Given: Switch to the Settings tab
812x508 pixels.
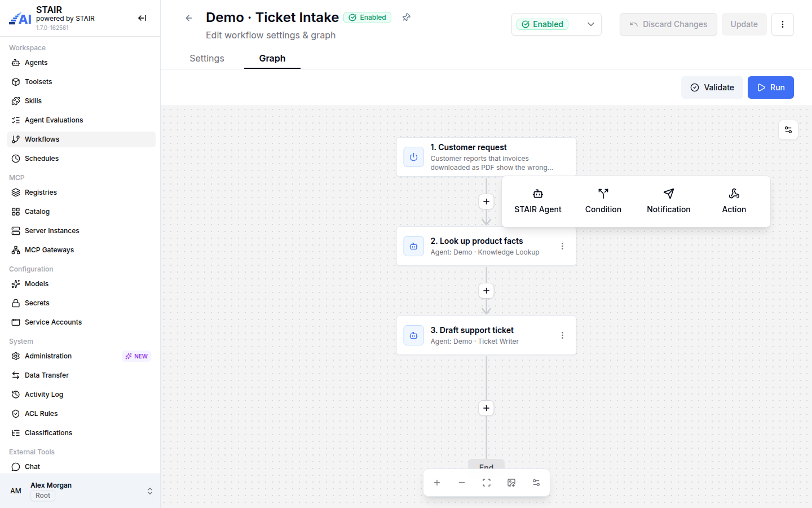Looking at the screenshot, I should [x=207, y=58].
